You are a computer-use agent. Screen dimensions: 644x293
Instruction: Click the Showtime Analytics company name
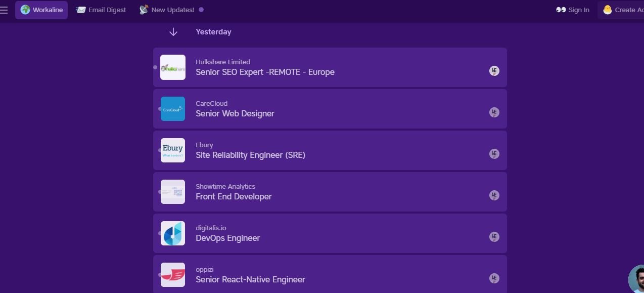(x=225, y=186)
